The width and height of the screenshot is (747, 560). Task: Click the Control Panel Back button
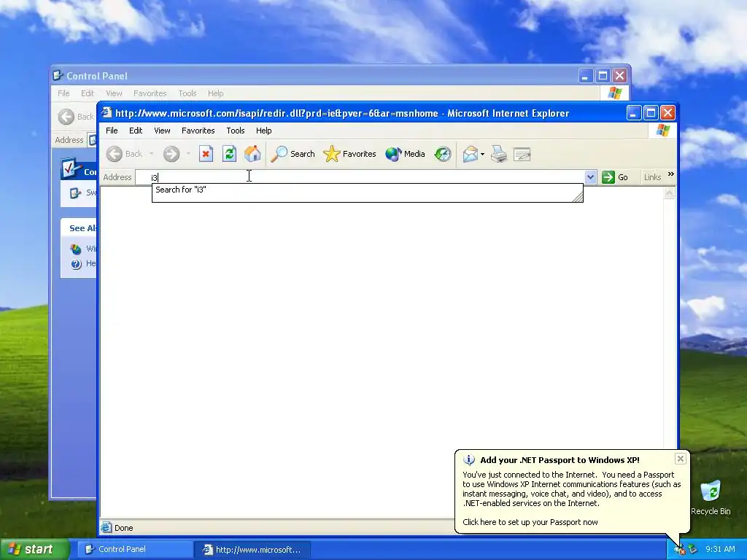(x=76, y=117)
